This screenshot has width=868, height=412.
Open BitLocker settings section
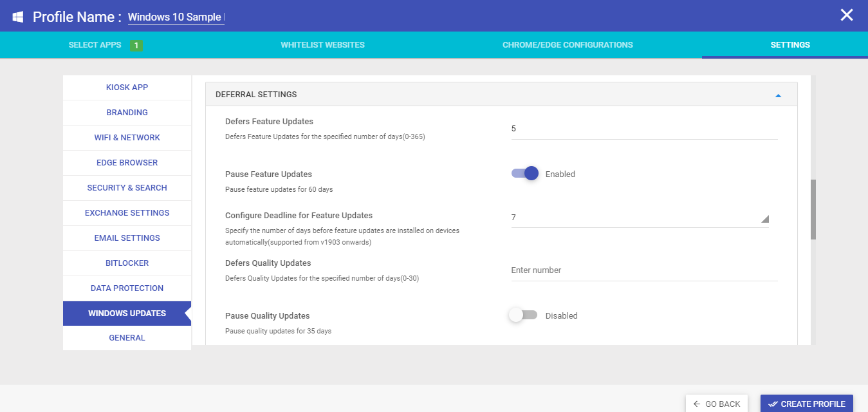click(127, 263)
